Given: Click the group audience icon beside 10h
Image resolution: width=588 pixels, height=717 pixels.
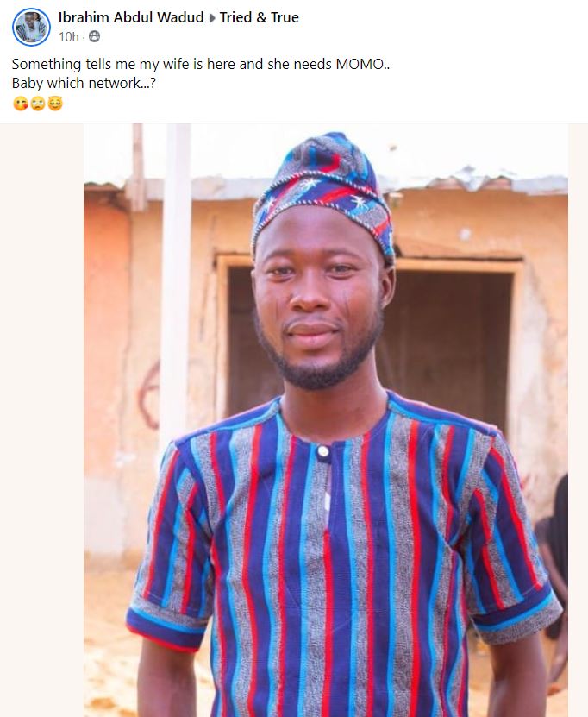Looking at the screenshot, I should tap(94, 36).
